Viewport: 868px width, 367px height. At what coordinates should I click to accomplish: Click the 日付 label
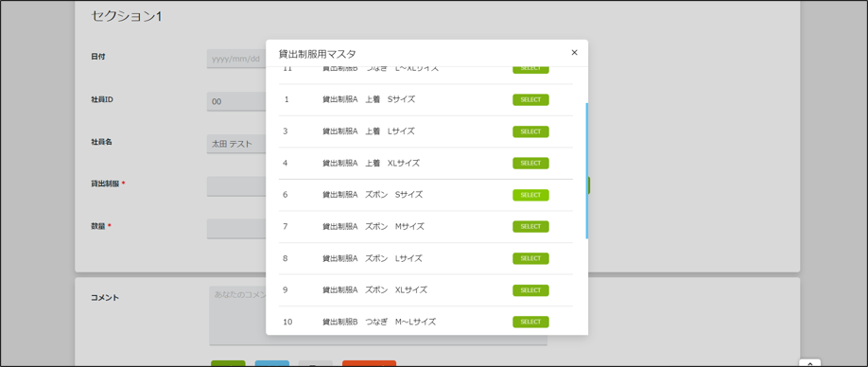click(x=98, y=57)
